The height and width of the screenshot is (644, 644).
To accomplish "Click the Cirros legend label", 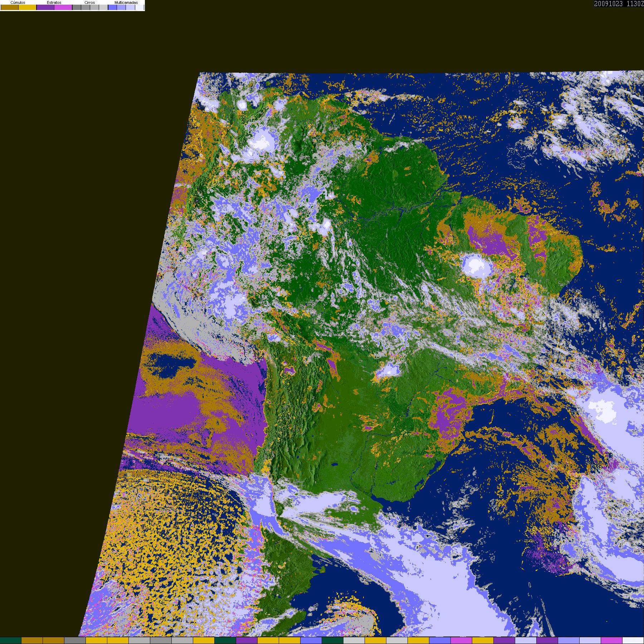I will click(90, 3).
